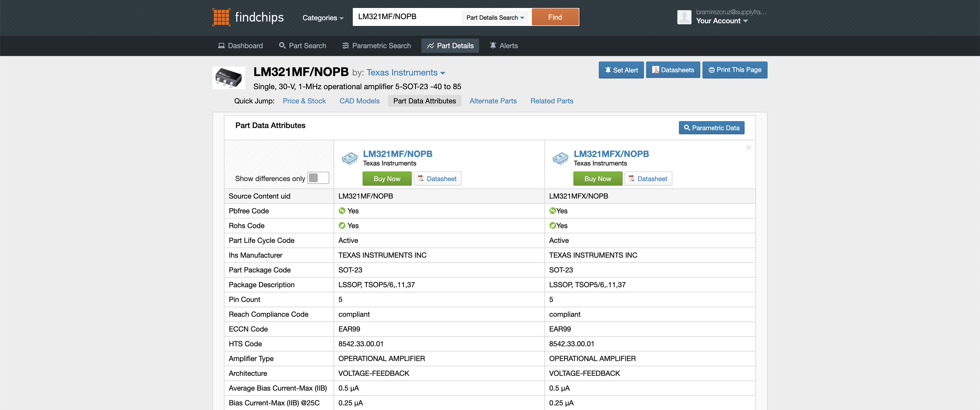Click the bell icon on Set Alert
Image resolution: width=980 pixels, height=410 pixels.
coord(608,70)
